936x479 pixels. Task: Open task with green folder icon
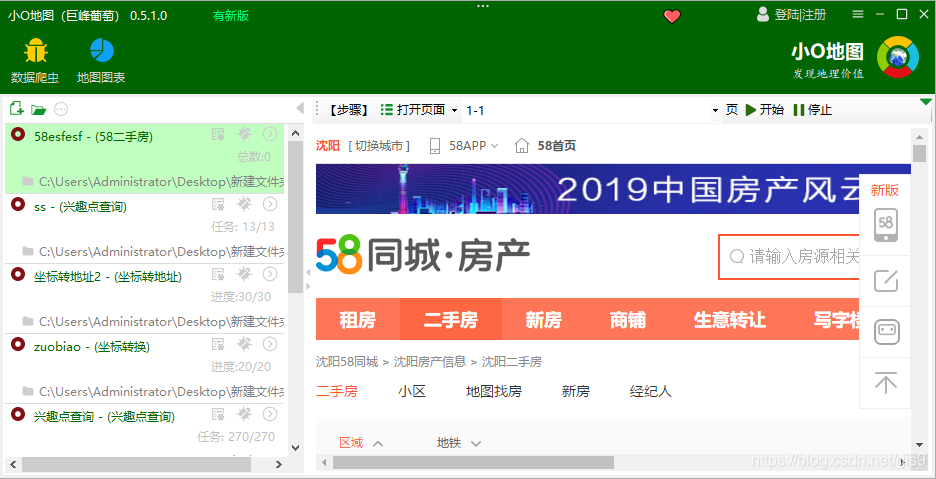39,109
